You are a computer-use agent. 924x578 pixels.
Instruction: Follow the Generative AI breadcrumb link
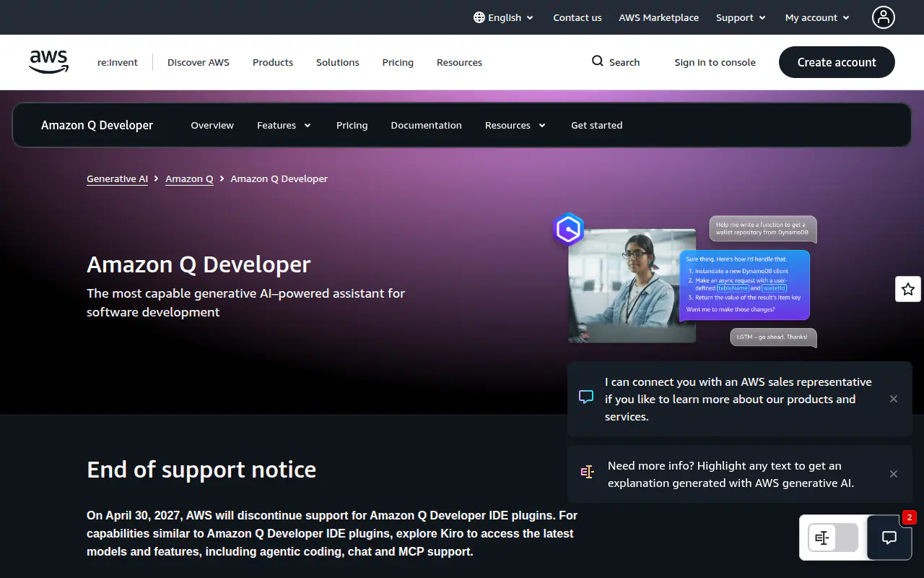(x=117, y=178)
